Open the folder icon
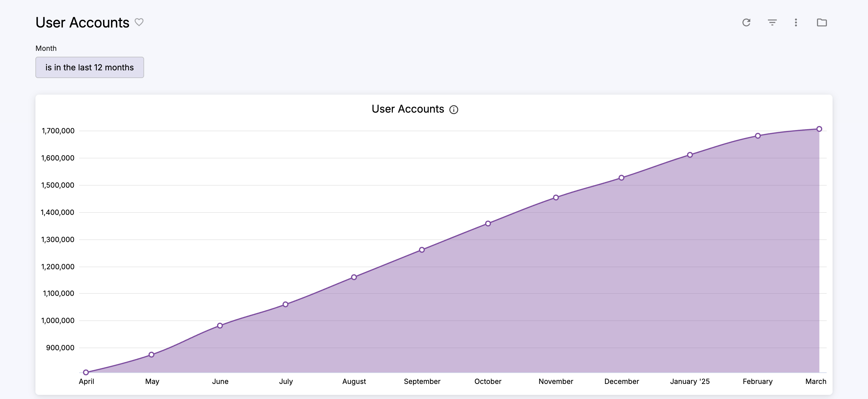The width and height of the screenshot is (868, 399). pos(822,22)
